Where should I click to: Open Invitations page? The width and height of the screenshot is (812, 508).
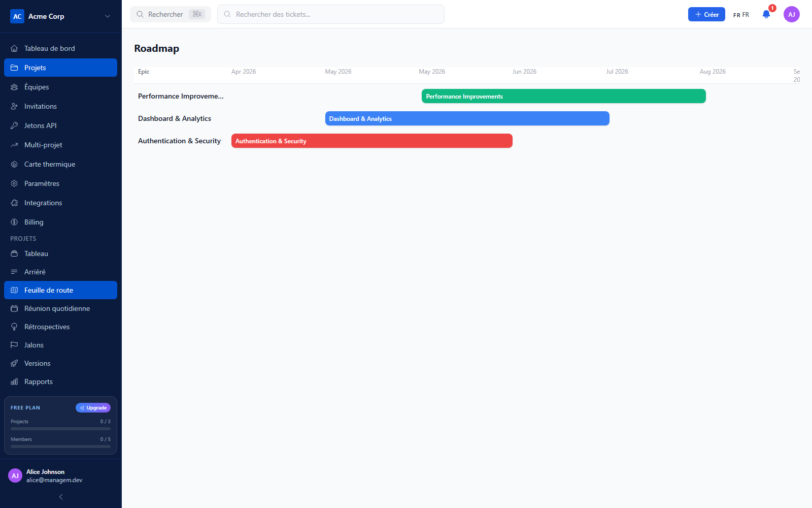click(60, 106)
